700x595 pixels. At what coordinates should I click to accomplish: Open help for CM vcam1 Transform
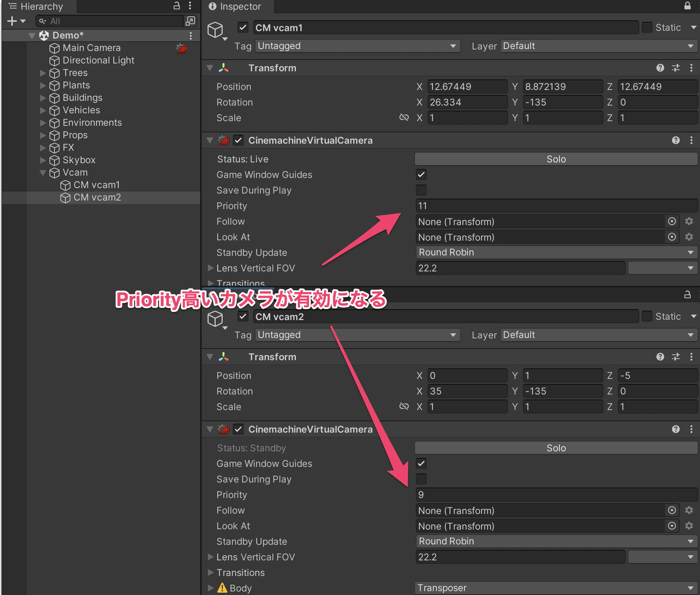(x=660, y=68)
